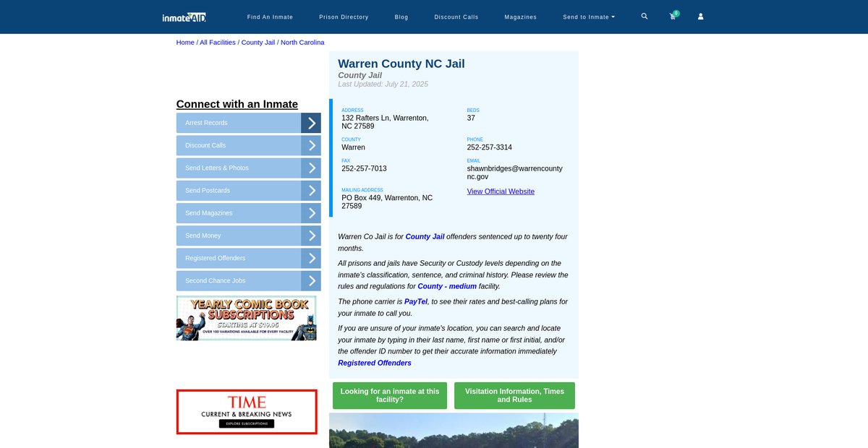This screenshot has height=448, width=868.
Task: Expand the Send to Inmate dropdown
Action: coord(589,17)
